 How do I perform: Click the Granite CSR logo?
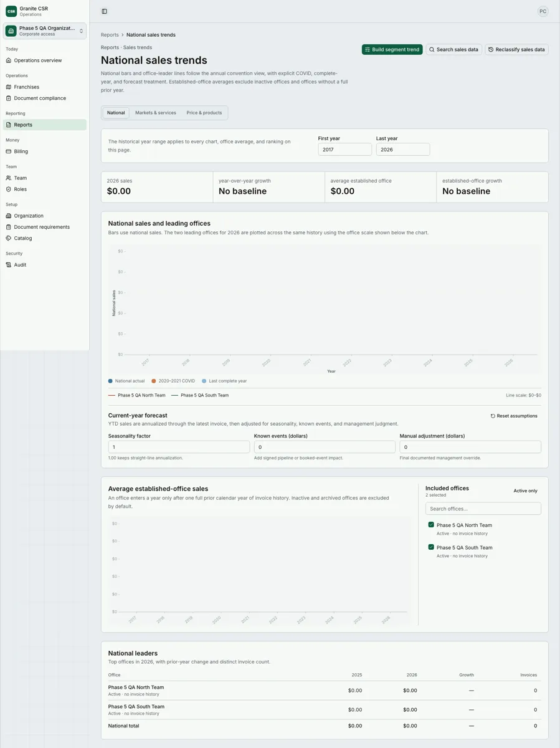(11, 11)
